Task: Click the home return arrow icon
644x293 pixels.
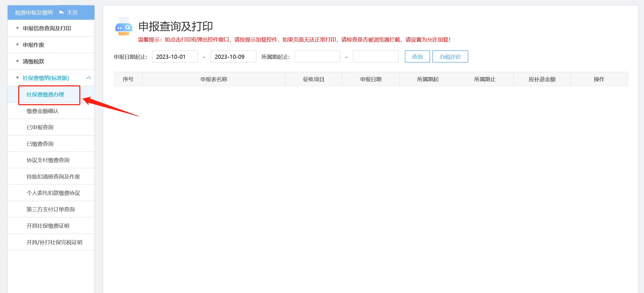Action: pos(61,12)
